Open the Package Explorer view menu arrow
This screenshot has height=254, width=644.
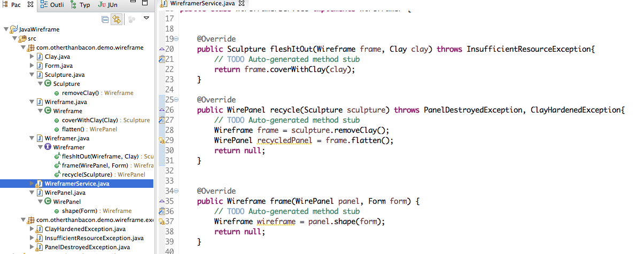[x=147, y=18]
